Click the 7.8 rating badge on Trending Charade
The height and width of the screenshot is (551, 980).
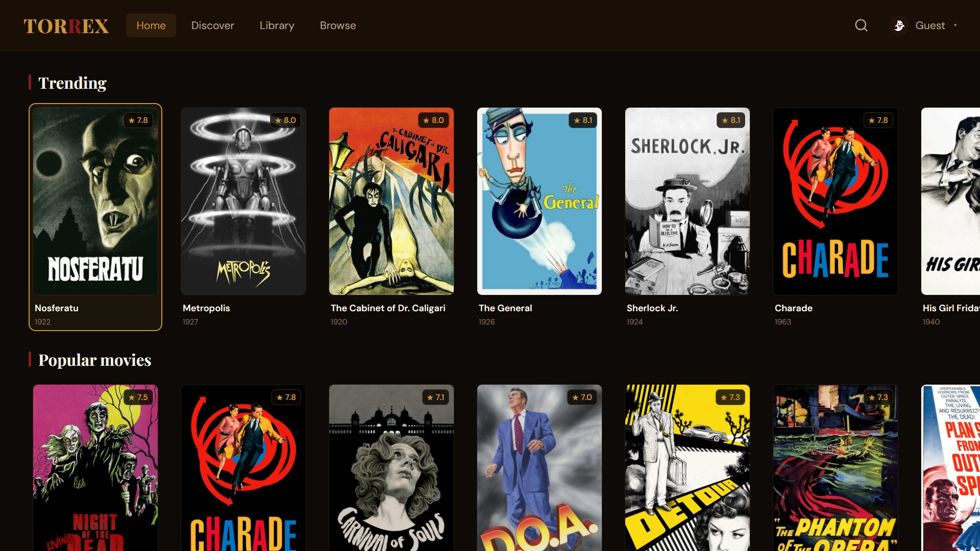pyautogui.click(x=878, y=120)
